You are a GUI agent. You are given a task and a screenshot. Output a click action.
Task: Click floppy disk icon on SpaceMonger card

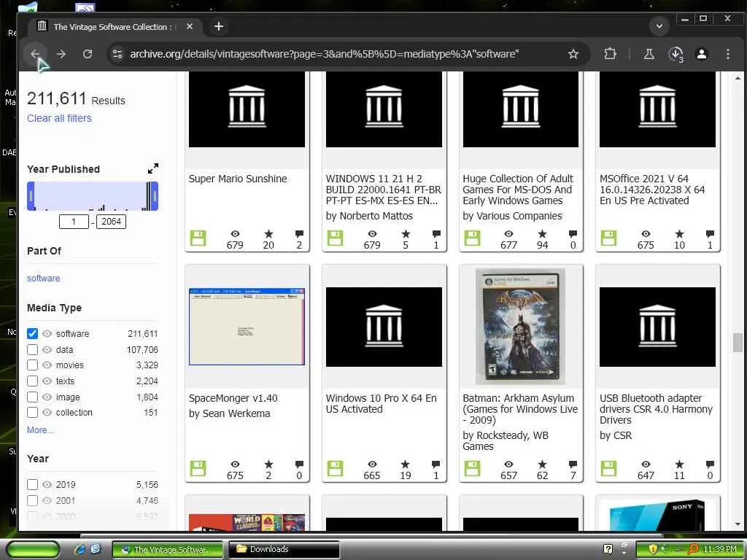tap(198, 469)
